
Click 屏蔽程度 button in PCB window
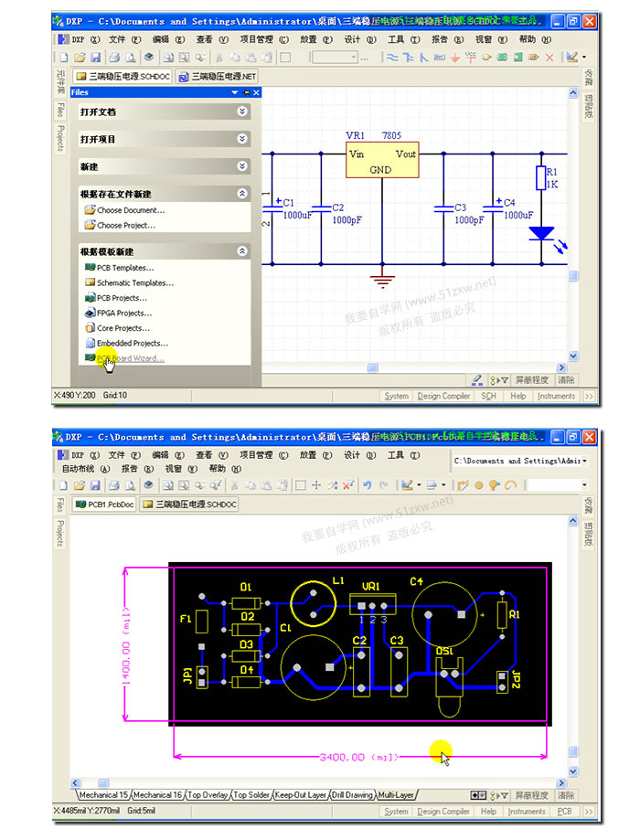click(x=532, y=795)
